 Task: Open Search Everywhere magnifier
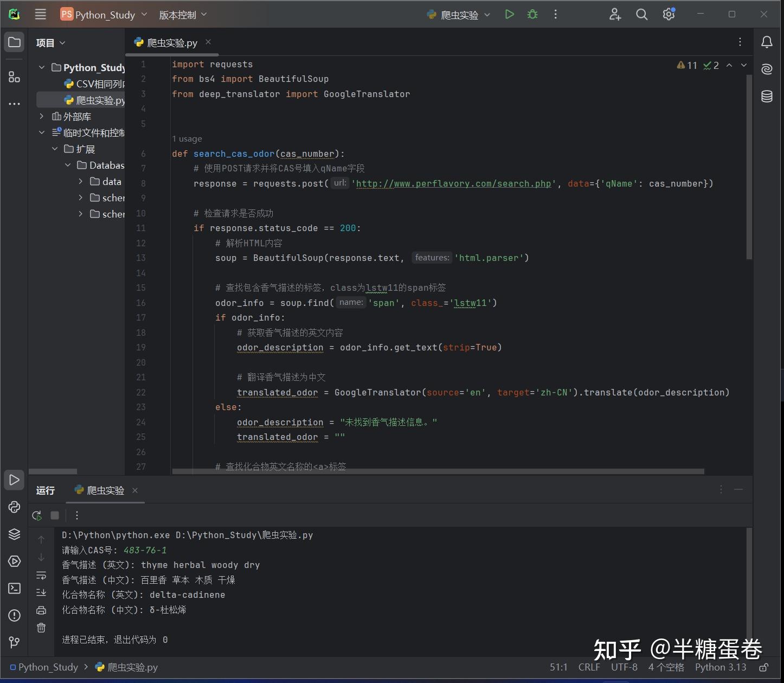pyautogui.click(x=641, y=15)
